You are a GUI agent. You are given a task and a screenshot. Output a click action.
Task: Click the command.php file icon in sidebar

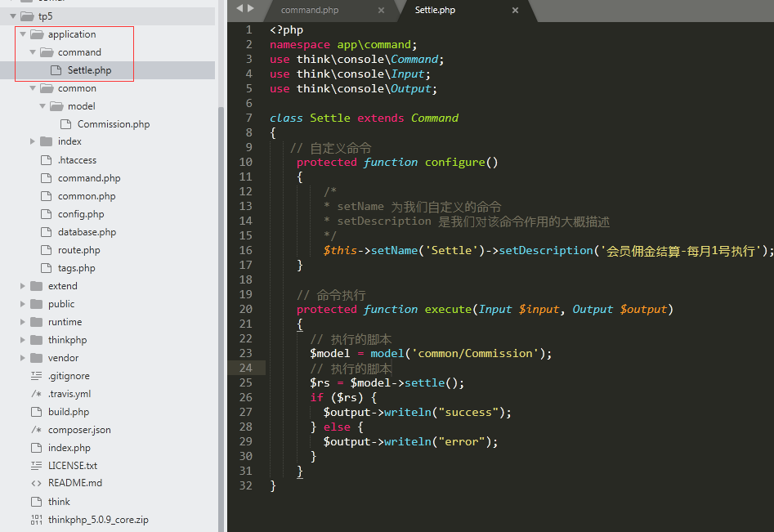(x=46, y=178)
